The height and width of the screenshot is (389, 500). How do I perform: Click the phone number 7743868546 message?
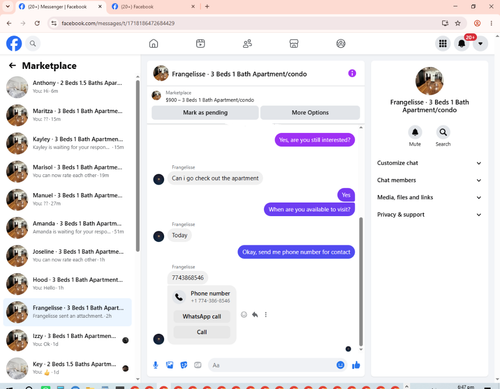pyautogui.click(x=188, y=278)
